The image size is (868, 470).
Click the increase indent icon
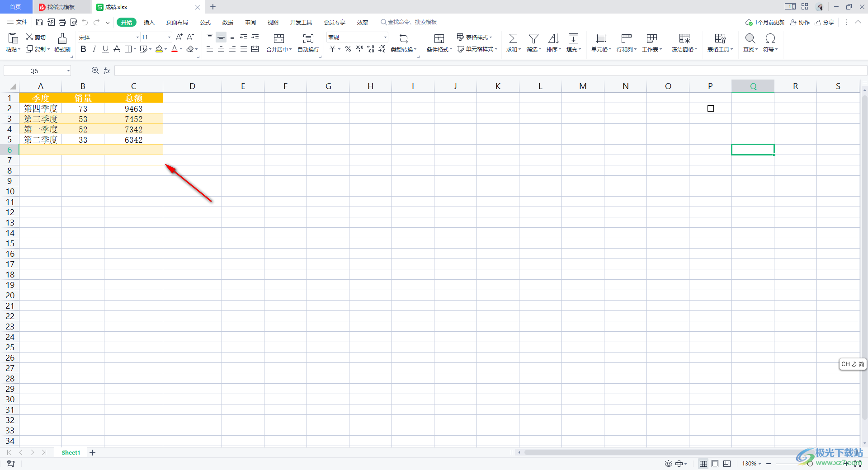(255, 37)
